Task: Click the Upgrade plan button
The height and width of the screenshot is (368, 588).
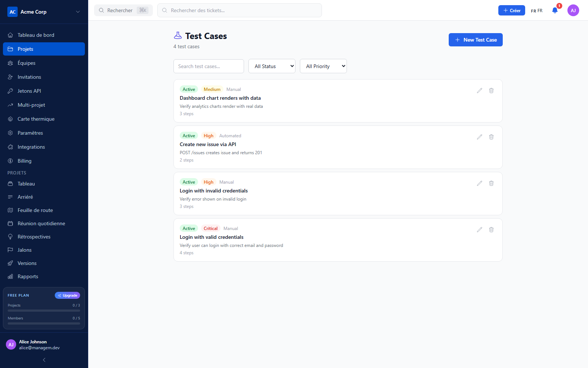Action: tap(67, 296)
